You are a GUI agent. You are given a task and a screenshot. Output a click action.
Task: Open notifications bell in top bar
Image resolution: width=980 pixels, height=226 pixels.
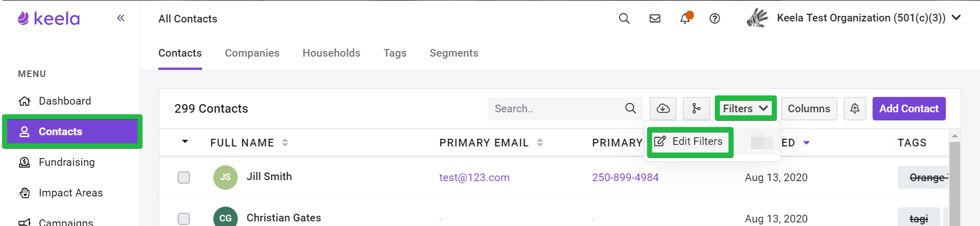click(686, 18)
